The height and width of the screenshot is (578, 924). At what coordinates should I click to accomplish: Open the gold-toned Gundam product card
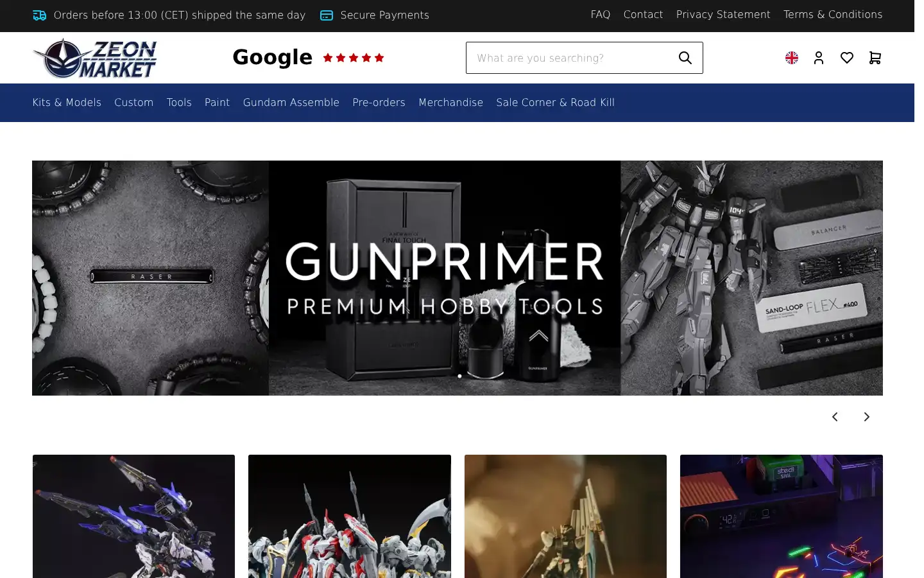pyautogui.click(x=565, y=516)
